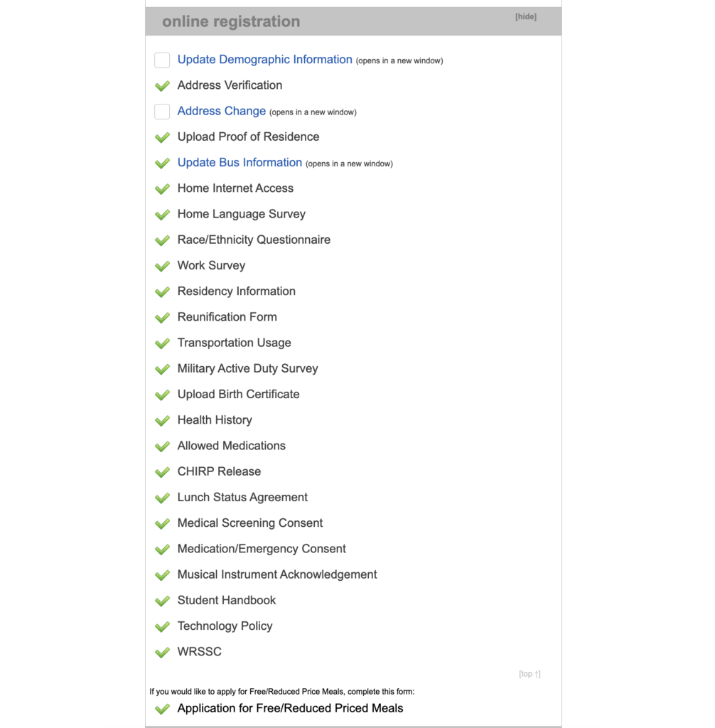Collapse section using the [hide] control
The width and height of the screenshot is (715, 728).
[x=525, y=17]
